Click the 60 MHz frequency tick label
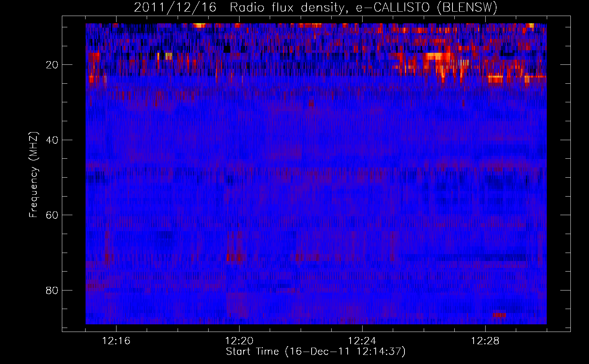 (52, 215)
